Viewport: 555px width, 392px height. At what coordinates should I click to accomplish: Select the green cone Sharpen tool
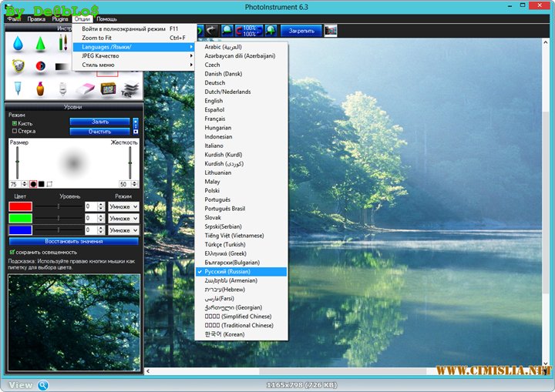pyautogui.click(x=39, y=44)
